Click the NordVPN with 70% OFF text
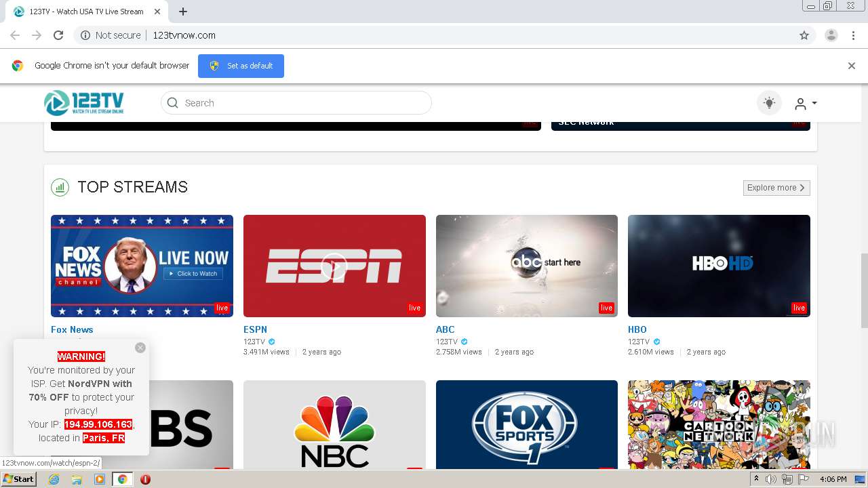Image resolution: width=868 pixels, height=488 pixels. pos(81,390)
